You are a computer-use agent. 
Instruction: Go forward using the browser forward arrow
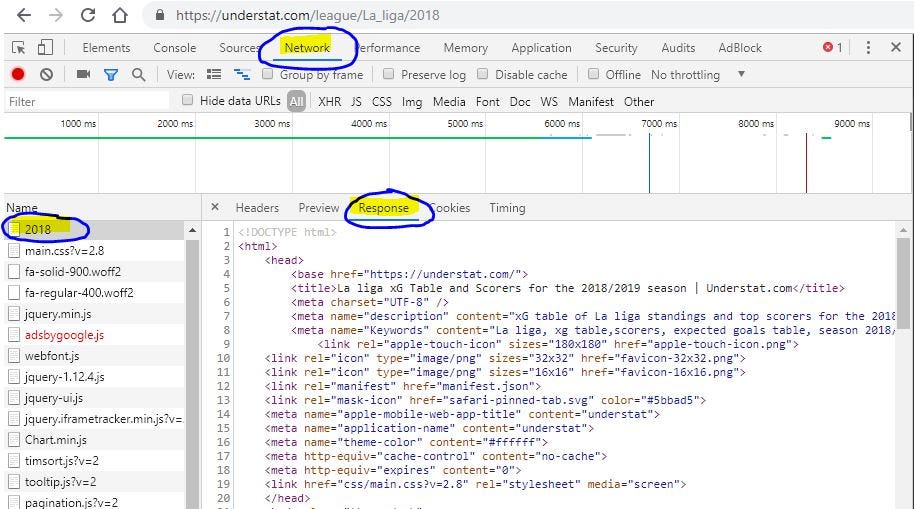pyautogui.click(x=56, y=15)
